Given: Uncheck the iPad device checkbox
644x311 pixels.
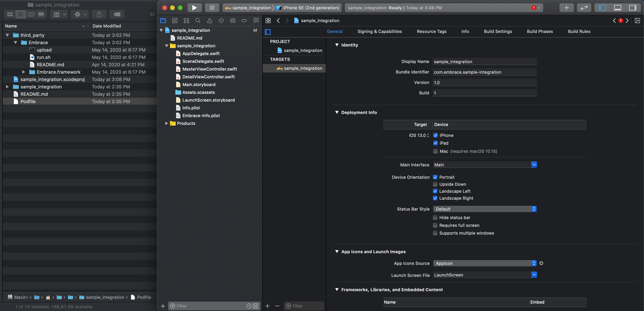Looking at the screenshot, I should (436, 143).
